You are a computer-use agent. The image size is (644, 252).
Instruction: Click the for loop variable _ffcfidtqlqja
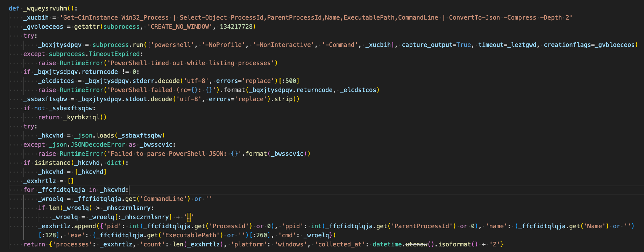(61, 190)
